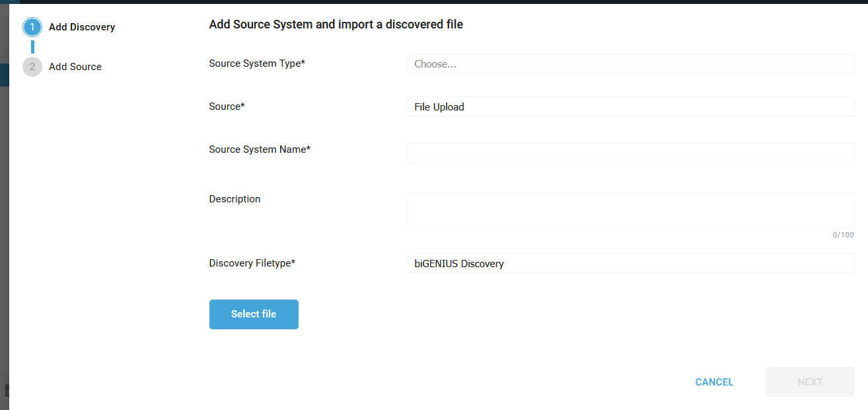
Task: Click the Add Source System heading
Action: pos(336,24)
